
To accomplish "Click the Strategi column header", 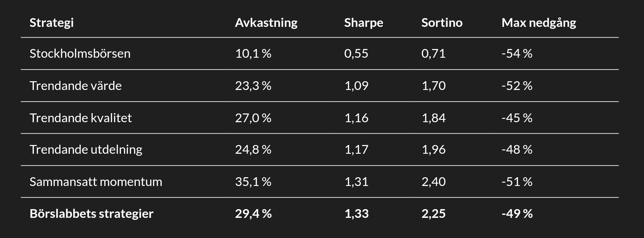I will pyautogui.click(x=51, y=23).
